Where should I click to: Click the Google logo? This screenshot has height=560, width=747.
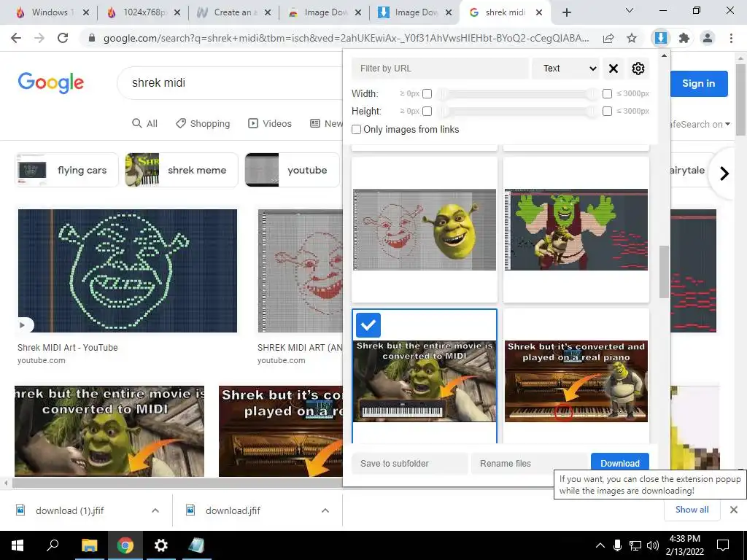click(x=51, y=82)
